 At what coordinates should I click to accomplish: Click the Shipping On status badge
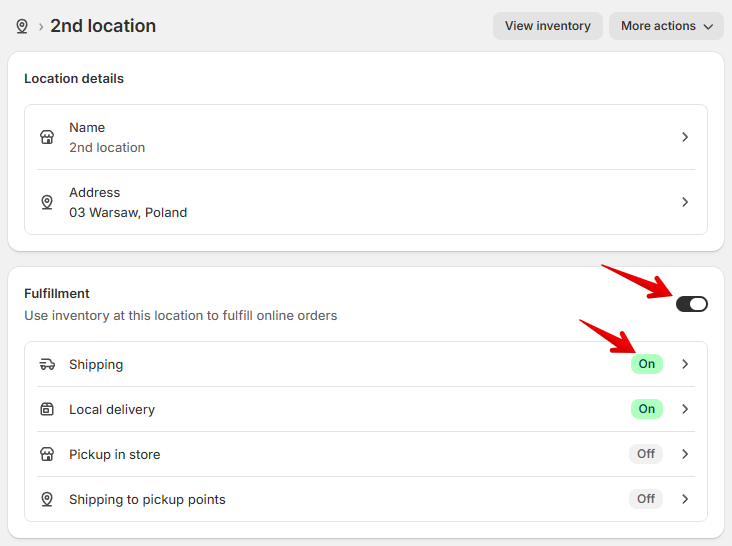pos(646,364)
